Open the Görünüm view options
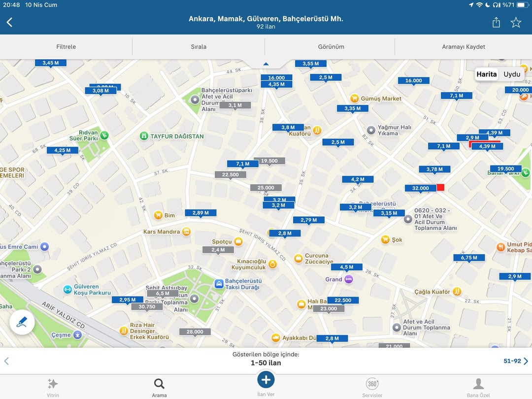Image resolution: width=532 pixels, height=399 pixels. click(x=331, y=47)
